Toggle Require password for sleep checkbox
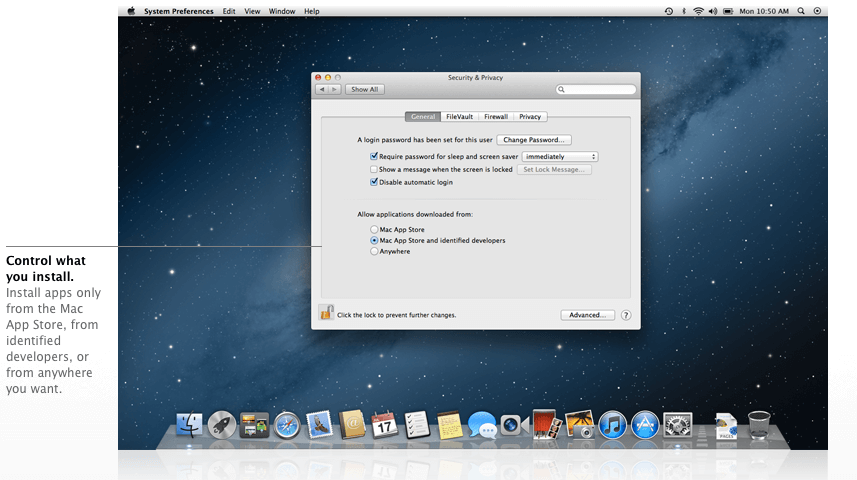This screenshot has width=857, height=480. [374, 156]
